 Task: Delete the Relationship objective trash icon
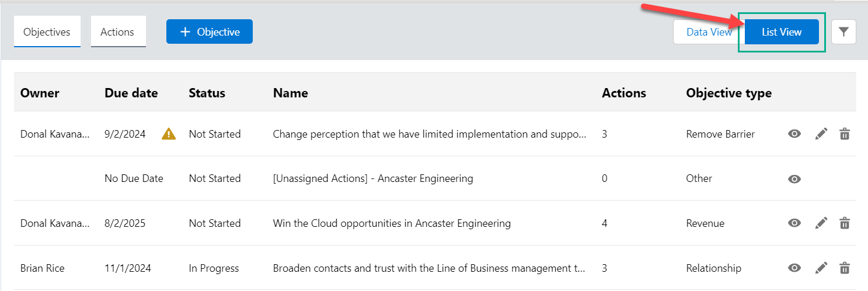click(844, 268)
